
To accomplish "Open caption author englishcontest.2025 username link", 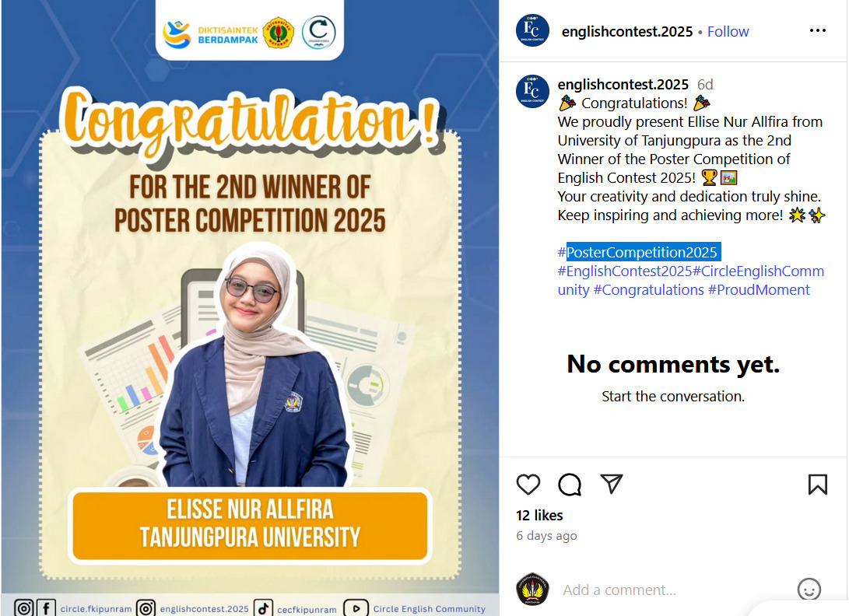I will [x=623, y=85].
